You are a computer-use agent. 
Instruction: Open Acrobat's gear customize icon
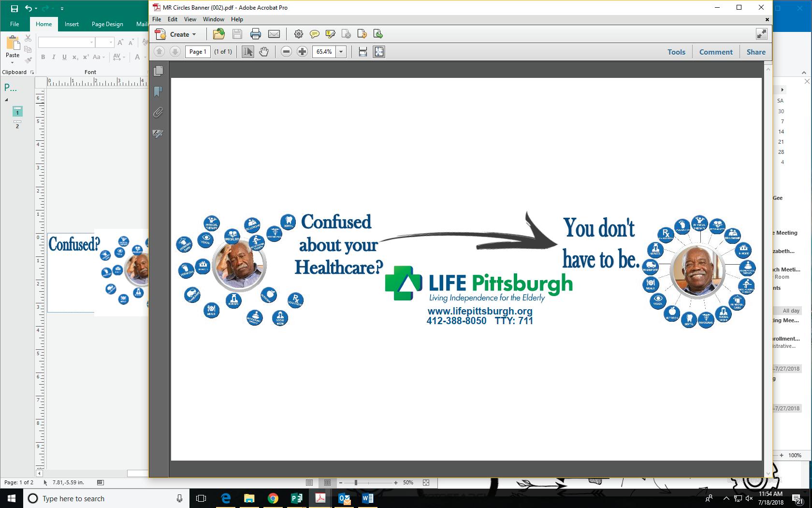pyautogui.click(x=299, y=34)
